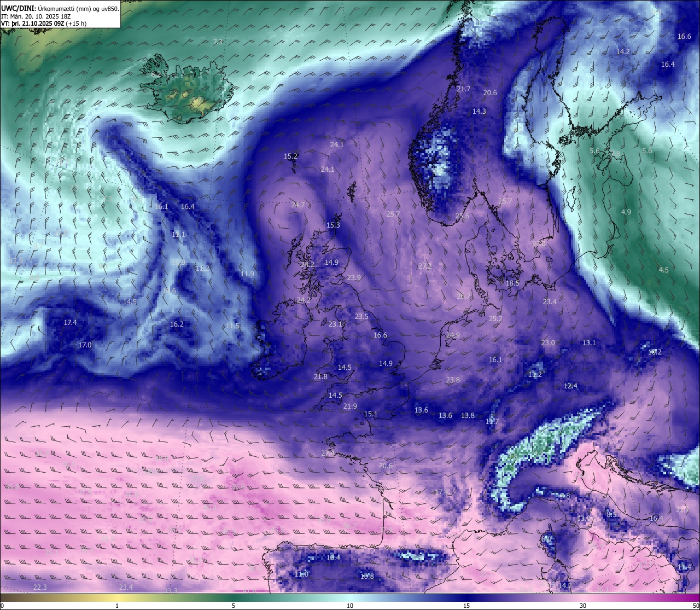Click the 12.4 value on the map

570,386
